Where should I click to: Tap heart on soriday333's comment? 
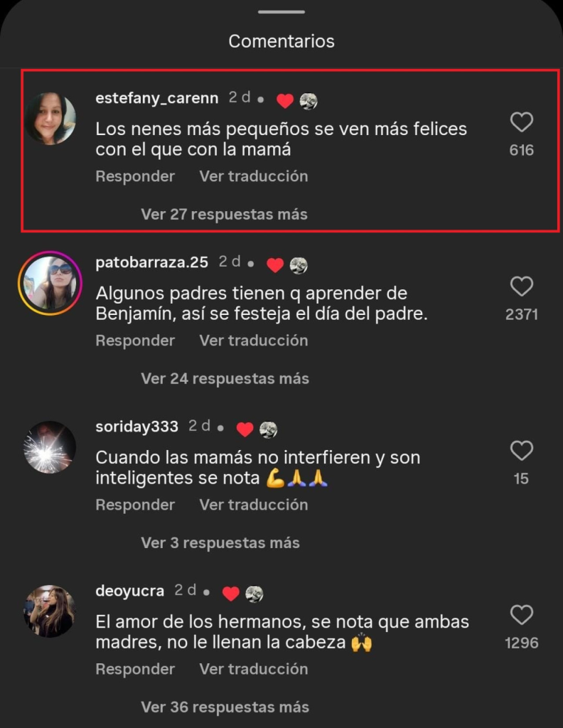(521, 451)
